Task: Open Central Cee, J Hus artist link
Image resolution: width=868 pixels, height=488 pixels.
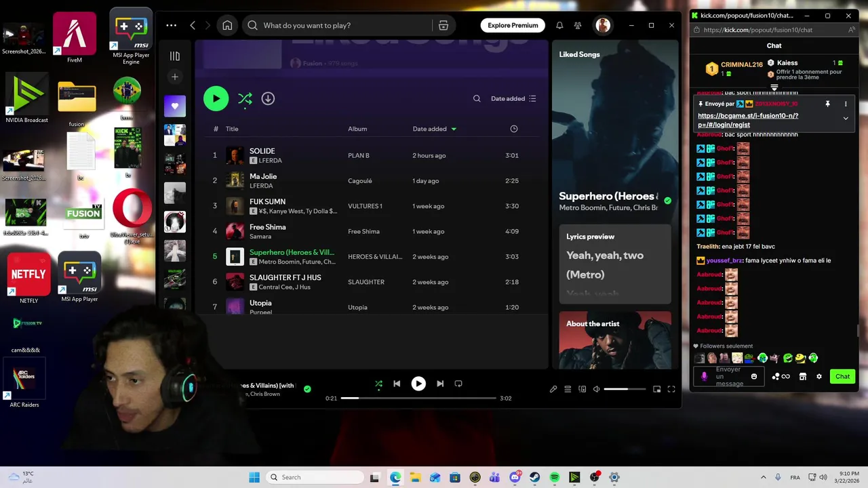Action: coord(284,287)
